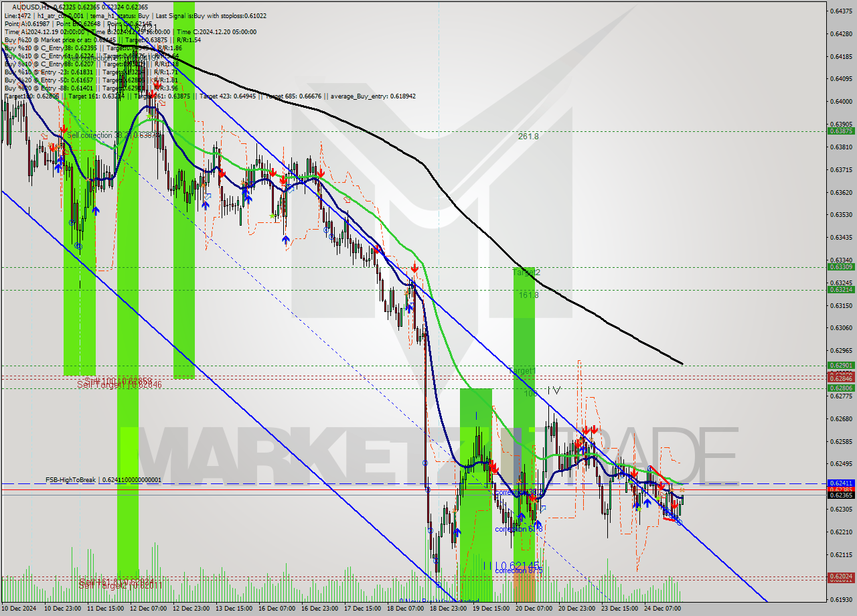Click the 'correction 87.5' label
The image size is (857, 616).
[x=518, y=570]
